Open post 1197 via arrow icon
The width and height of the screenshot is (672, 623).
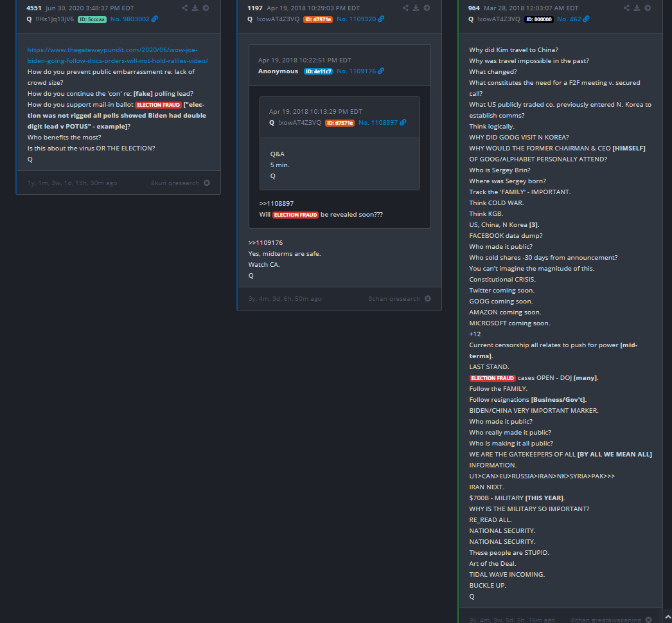tap(427, 8)
